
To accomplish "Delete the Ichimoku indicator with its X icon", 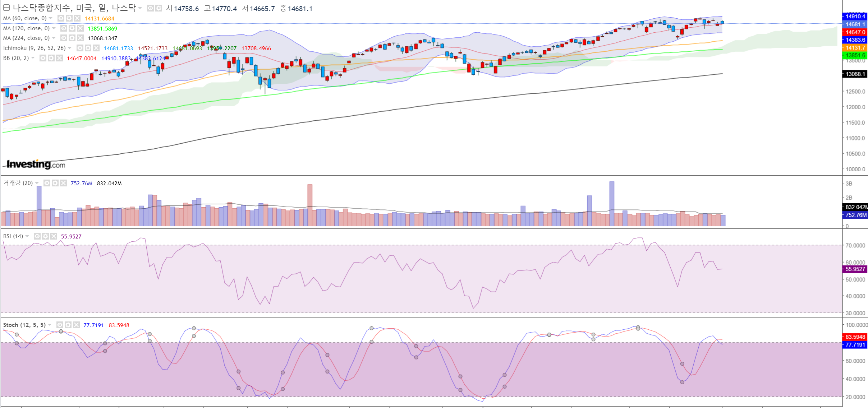I will point(96,48).
